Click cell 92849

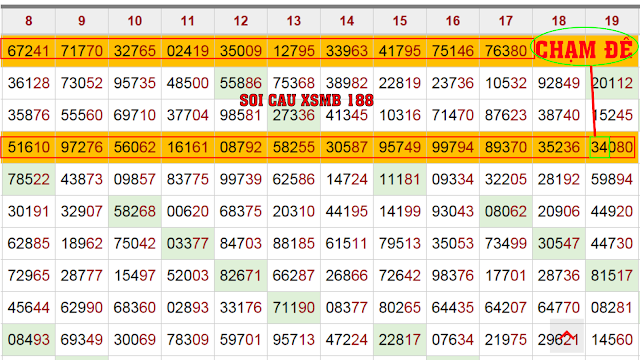(559, 83)
